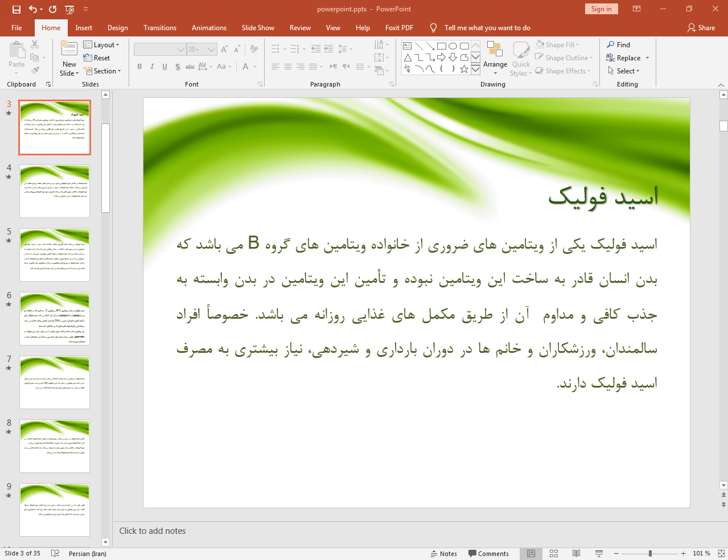The height and width of the screenshot is (560, 728).
Task: Select the Rounded Rectangle shape
Action: (x=464, y=46)
